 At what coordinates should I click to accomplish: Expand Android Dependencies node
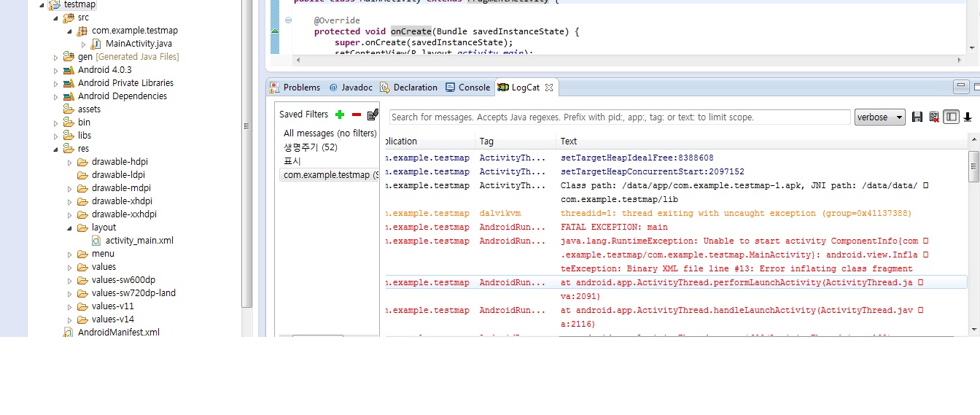(55, 96)
